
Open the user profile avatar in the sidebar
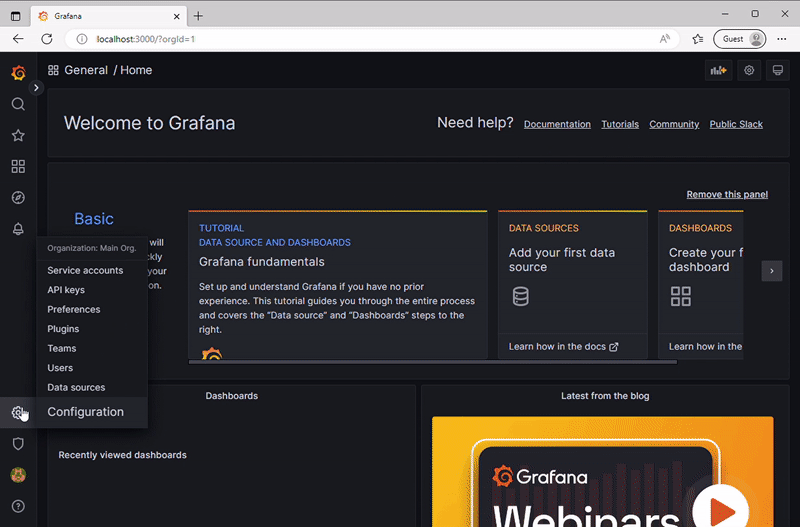pyautogui.click(x=18, y=475)
